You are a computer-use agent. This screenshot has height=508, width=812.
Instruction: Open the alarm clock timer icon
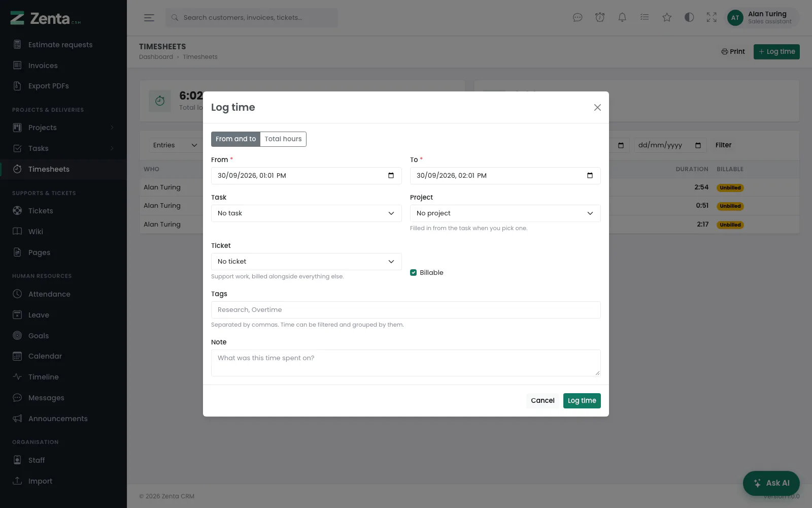point(600,18)
